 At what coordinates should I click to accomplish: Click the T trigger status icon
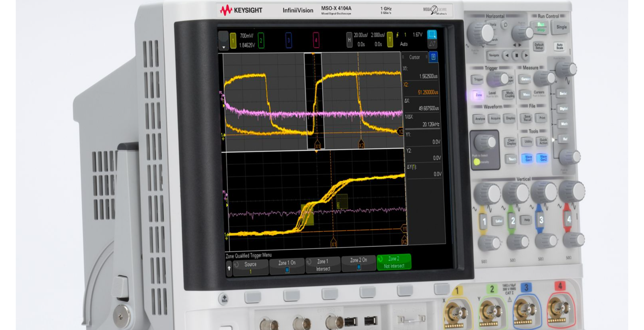(390, 40)
